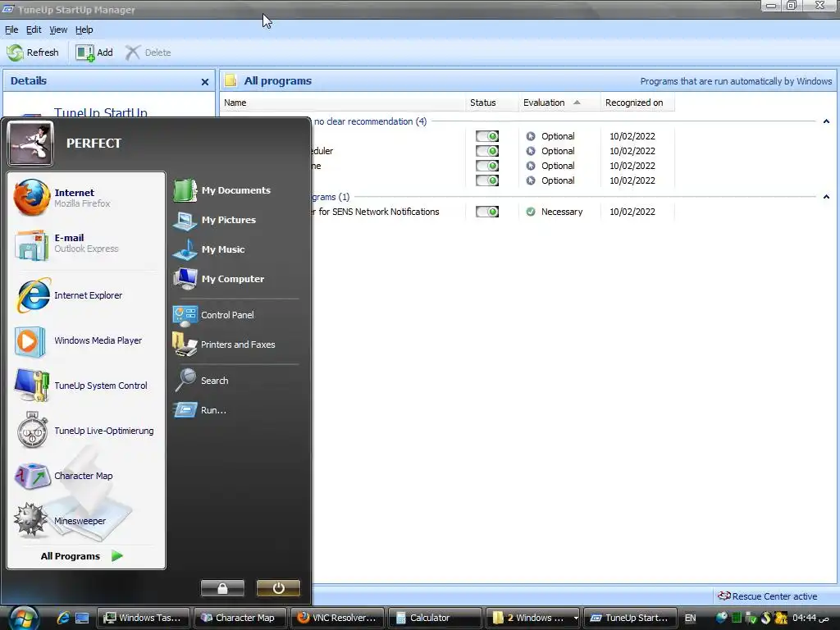Viewport: 840px width, 630px height.
Task: Open the Edit menu
Action: 34,30
